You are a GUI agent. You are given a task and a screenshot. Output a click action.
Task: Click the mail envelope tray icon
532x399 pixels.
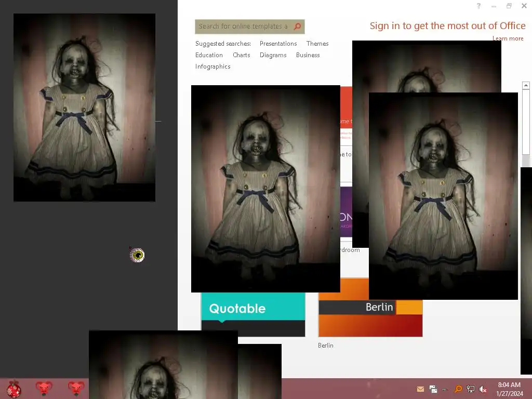click(x=420, y=389)
